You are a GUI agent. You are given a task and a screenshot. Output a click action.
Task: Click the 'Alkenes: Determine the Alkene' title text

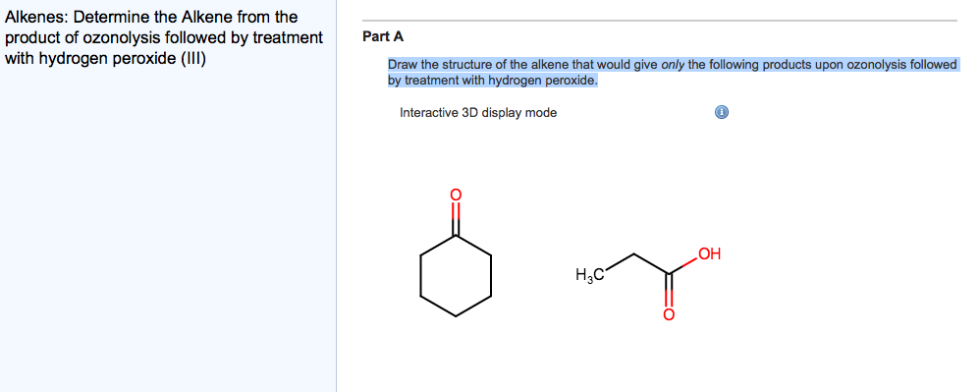(x=164, y=37)
